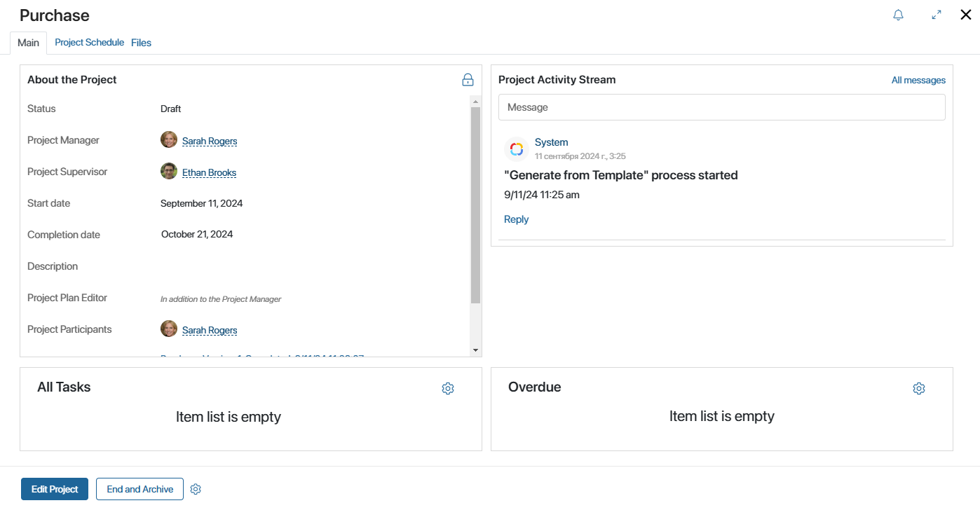Viewport: 980px width, 510px height.
Task: Click the lock icon in About the Project
Action: point(468,80)
